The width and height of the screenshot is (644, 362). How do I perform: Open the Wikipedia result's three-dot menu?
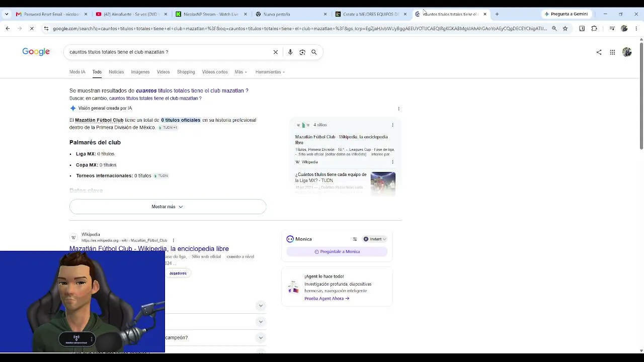(x=173, y=240)
